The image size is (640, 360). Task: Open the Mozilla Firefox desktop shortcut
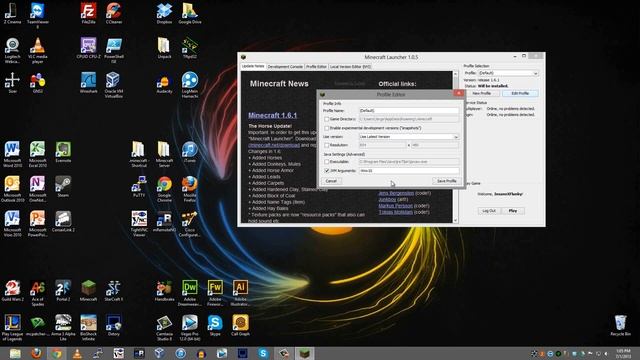click(190, 189)
